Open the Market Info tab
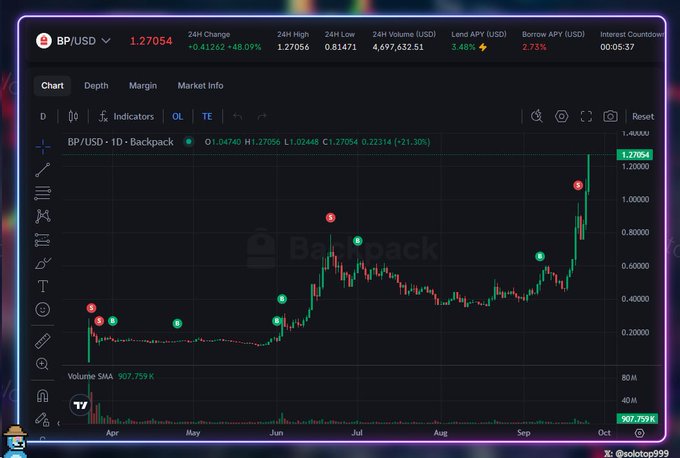 [200, 85]
